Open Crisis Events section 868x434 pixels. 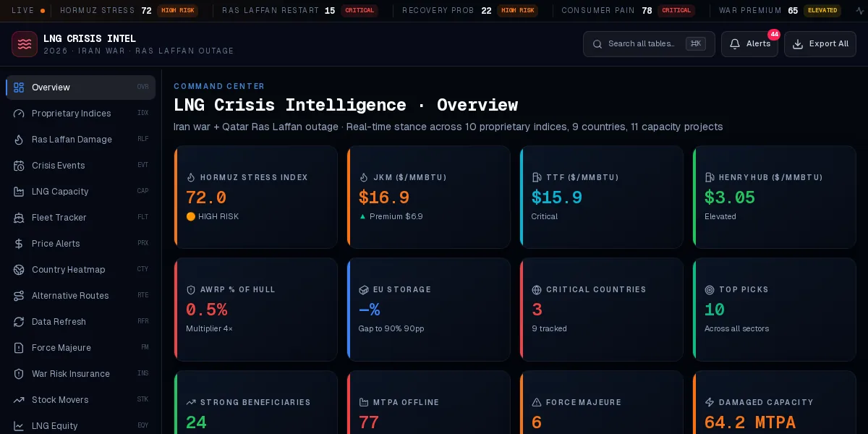[81, 166]
